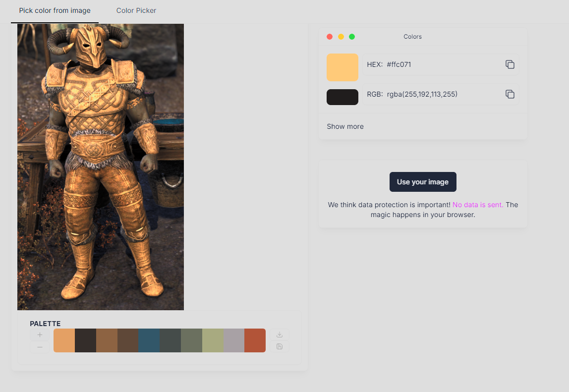The height and width of the screenshot is (392, 569).
Task: Click the red dot in Colors panel
Action: click(330, 37)
